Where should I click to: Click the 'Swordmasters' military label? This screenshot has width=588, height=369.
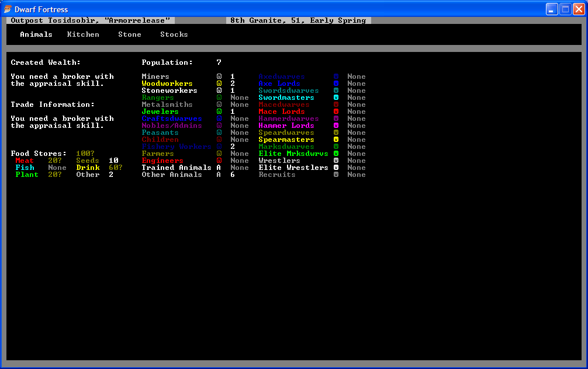click(x=286, y=98)
